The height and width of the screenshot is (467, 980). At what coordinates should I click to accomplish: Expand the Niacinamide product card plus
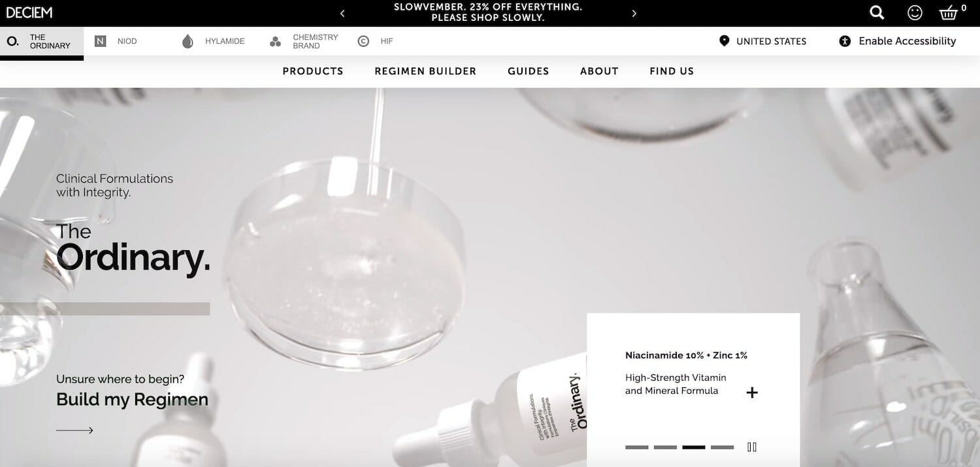click(752, 393)
